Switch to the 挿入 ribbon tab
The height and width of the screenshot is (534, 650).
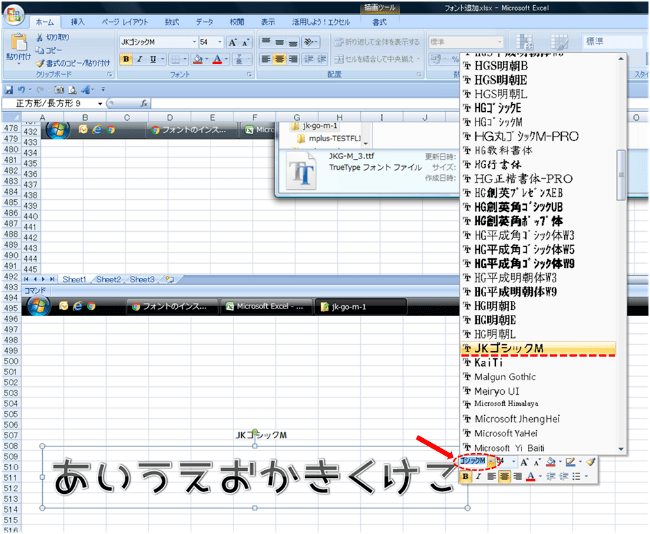78,22
